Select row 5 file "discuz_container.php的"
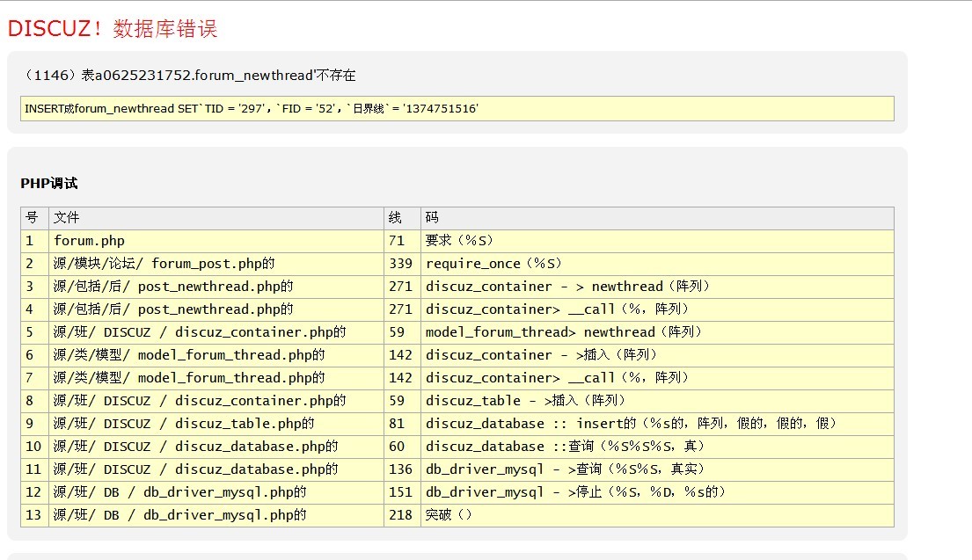972x560 pixels. [260, 332]
